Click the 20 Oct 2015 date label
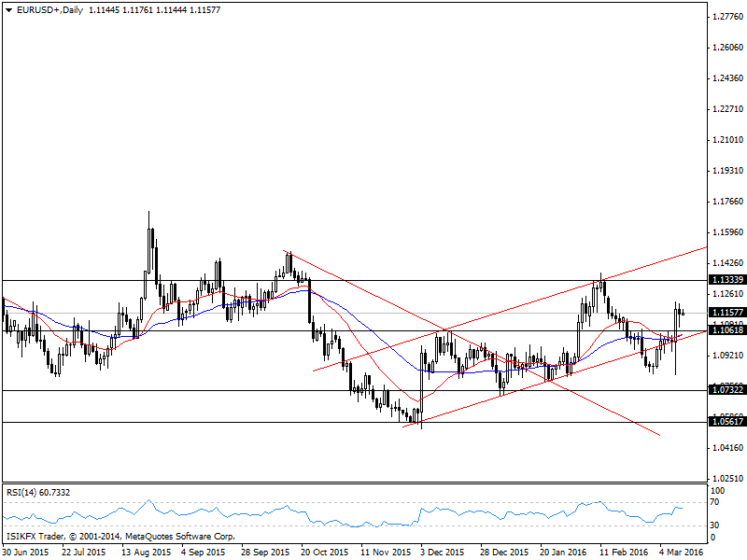This screenshot has height=560, width=747. pyautogui.click(x=324, y=552)
